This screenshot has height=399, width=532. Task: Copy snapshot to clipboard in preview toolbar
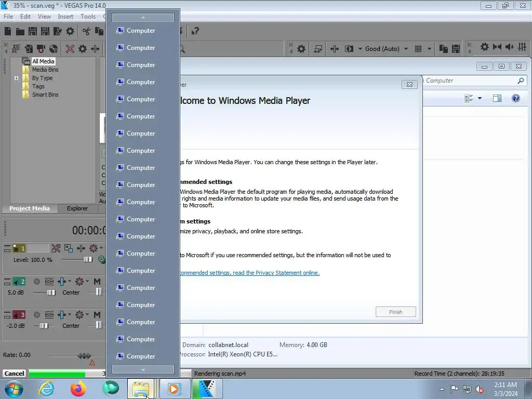click(444, 49)
